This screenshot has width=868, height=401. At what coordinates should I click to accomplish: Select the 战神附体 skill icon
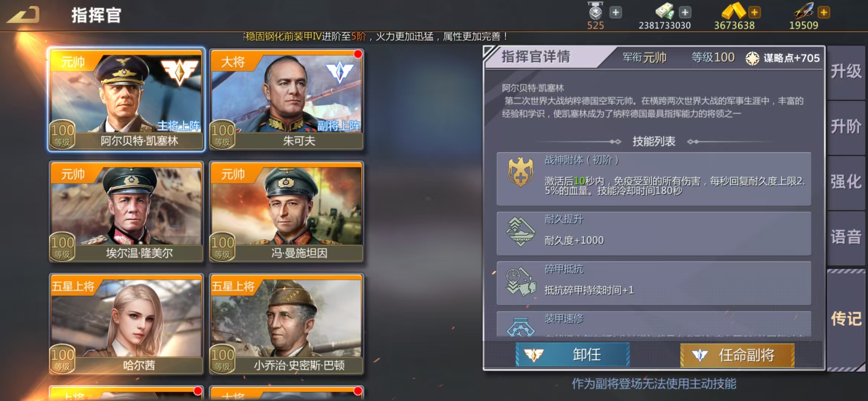pos(520,172)
